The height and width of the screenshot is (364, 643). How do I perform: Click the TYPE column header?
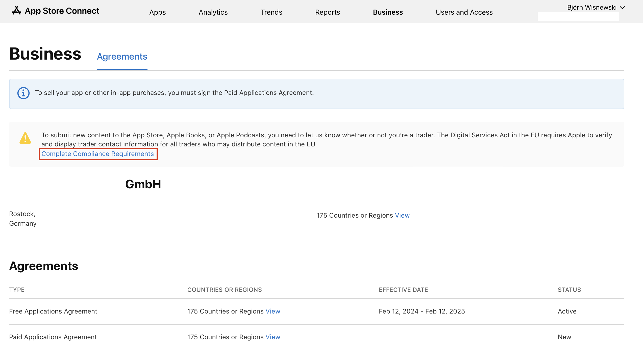point(17,290)
